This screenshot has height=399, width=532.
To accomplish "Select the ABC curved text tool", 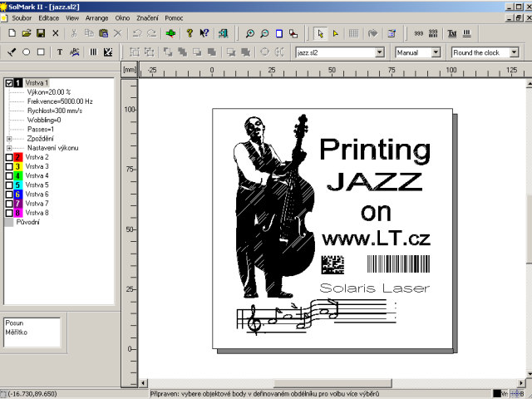I will pos(74,52).
